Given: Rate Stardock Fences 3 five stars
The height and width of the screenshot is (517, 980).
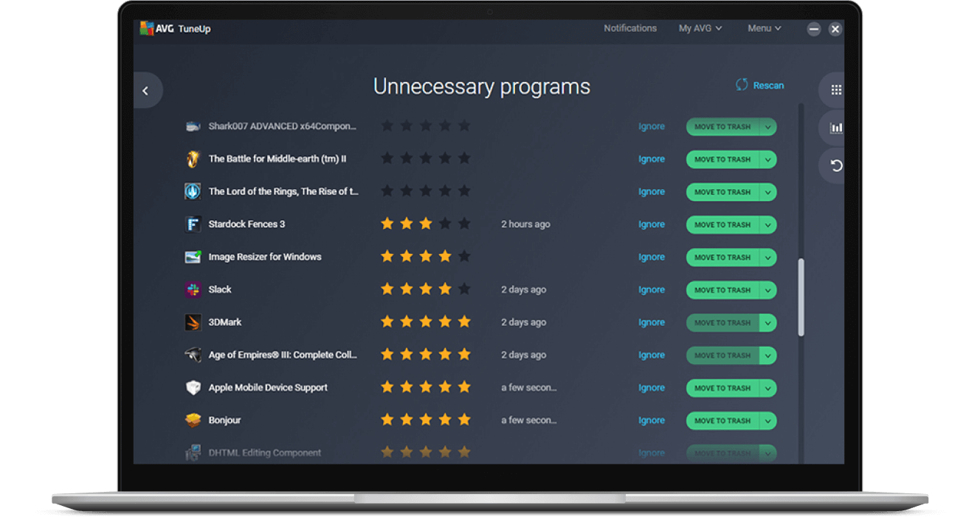Looking at the screenshot, I should 463,224.
